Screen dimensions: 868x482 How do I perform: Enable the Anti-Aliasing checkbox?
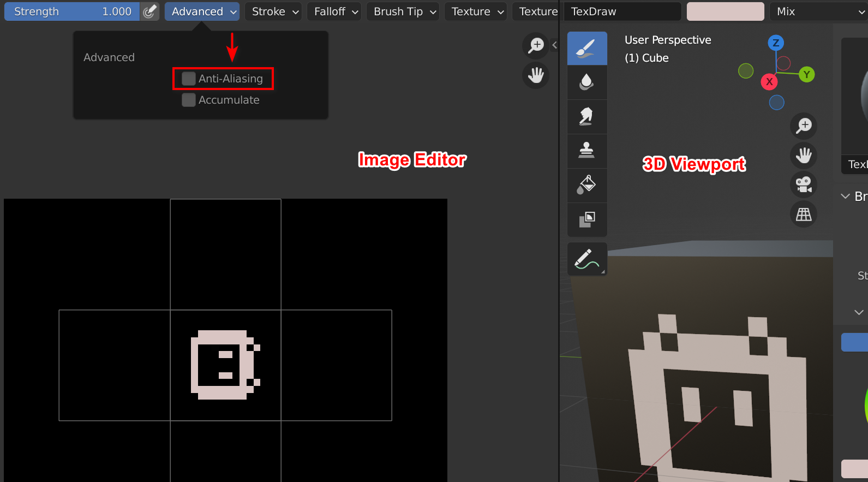click(189, 79)
